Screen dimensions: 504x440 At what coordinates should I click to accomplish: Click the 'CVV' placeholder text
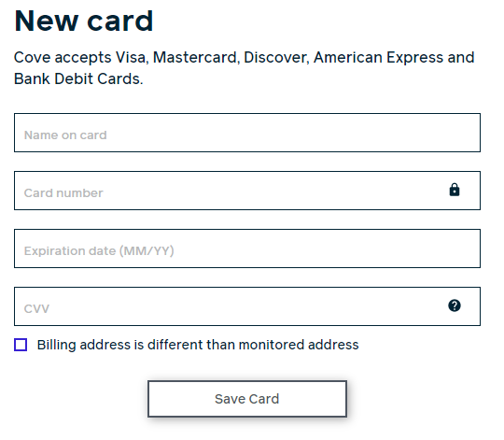[36, 309]
